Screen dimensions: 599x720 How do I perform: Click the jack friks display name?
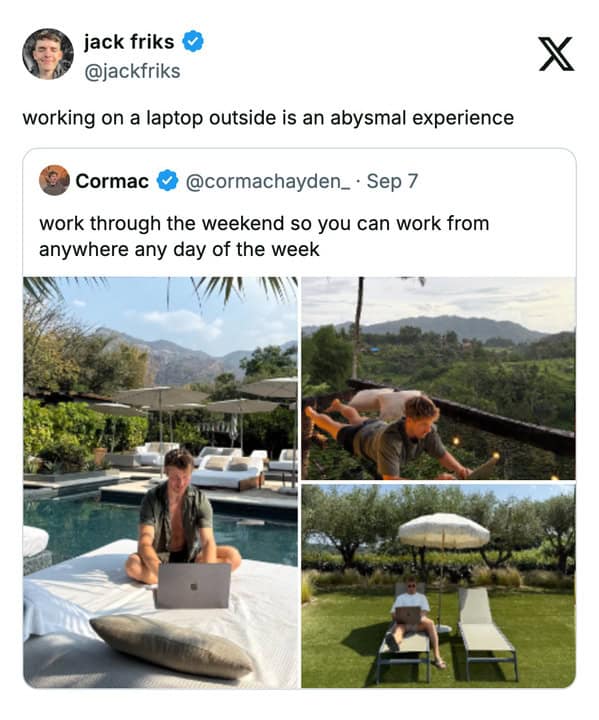pos(129,42)
